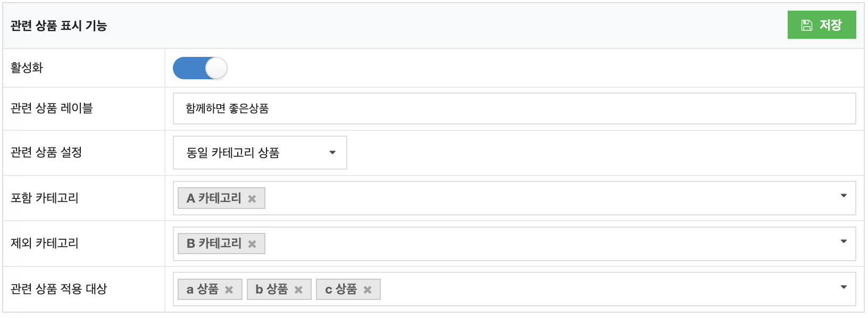This screenshot has width=868, height=318.
Task: Click the 관련 상품 레이블 text field
Action: coord(514,108)
